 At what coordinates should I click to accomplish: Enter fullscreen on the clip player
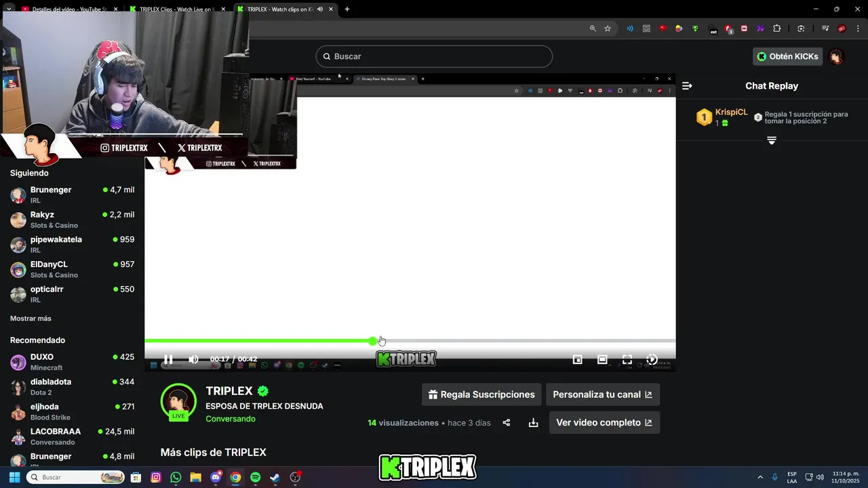tap(627, 360)
